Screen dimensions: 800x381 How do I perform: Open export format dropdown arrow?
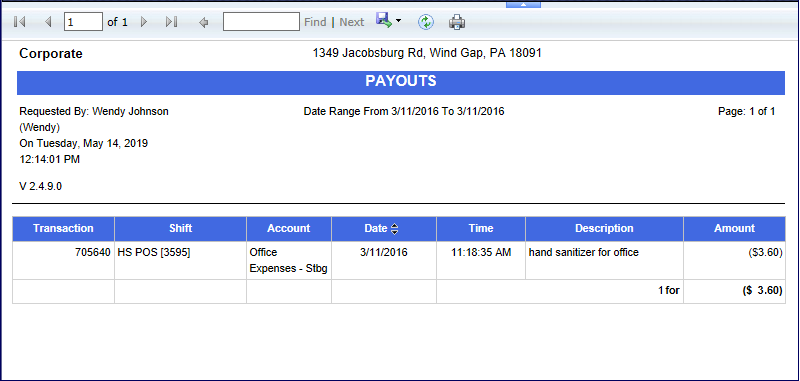398,21
